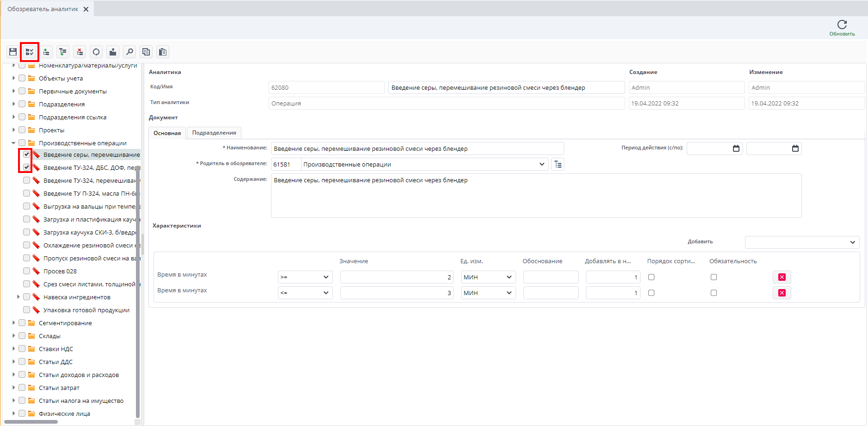Image resolution: width=868 pixels, height=426 pixels.
Task: Switch to the 'Подразделения' tab
Action: pos(214,133)
